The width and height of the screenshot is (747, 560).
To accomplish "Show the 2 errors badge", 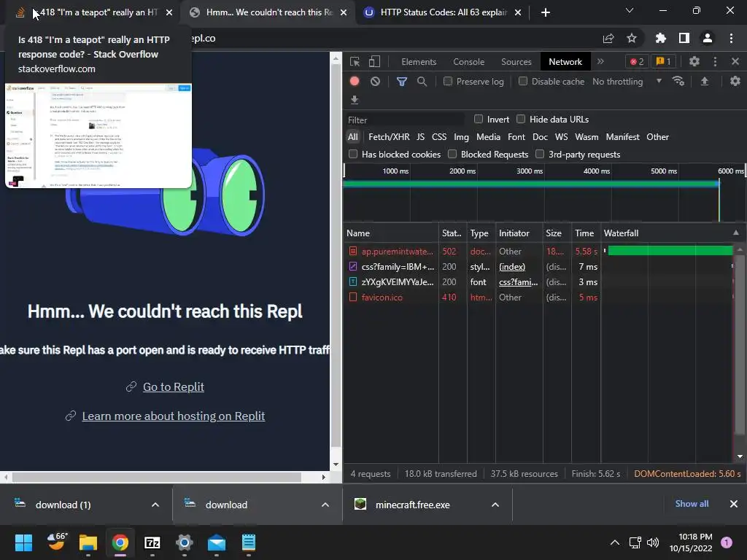I will coord(637,61).
